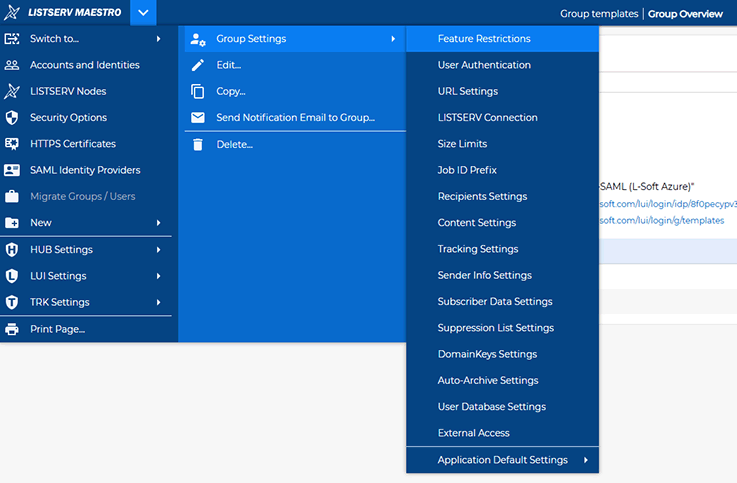The image size is (737, 483).
Task: Open the login/idp URL link
Action: tap(668, 204)
